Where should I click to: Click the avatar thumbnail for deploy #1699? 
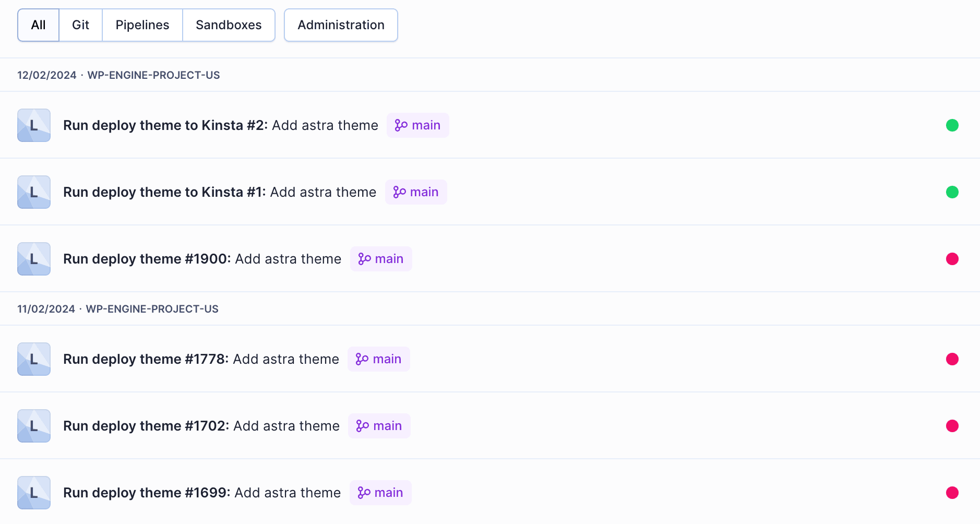coord(33,492)
